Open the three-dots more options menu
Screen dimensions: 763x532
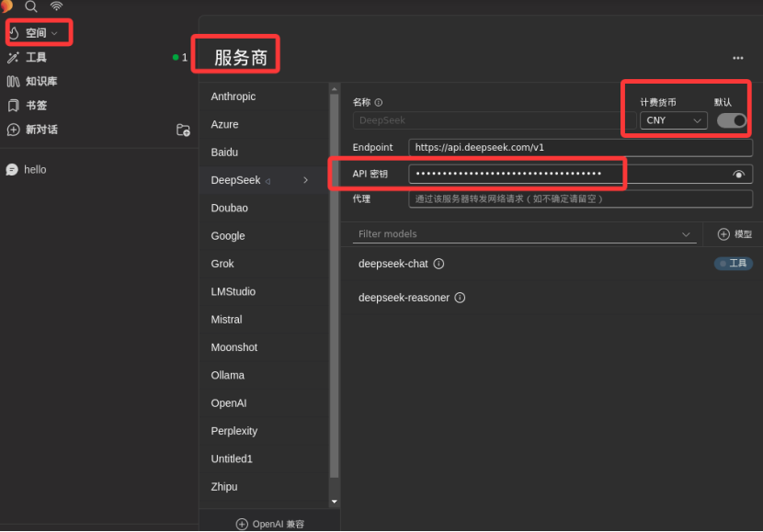737,58
